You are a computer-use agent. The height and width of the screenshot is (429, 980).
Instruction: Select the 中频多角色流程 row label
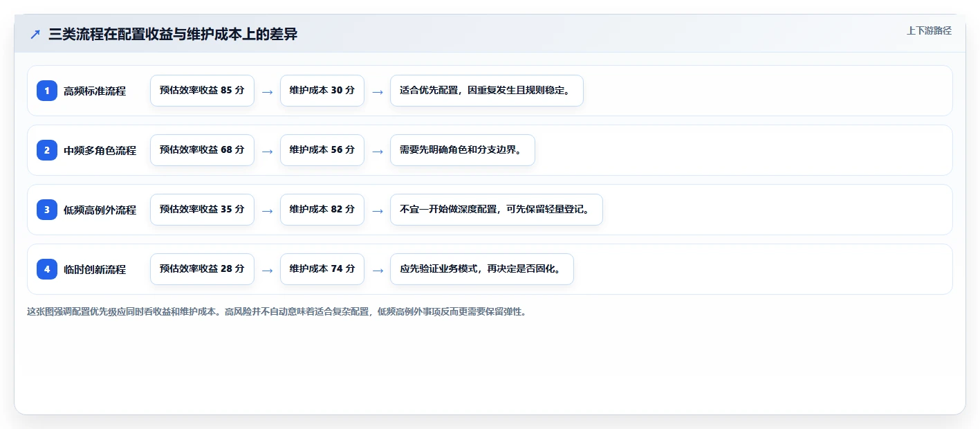(x=100, y=150)
